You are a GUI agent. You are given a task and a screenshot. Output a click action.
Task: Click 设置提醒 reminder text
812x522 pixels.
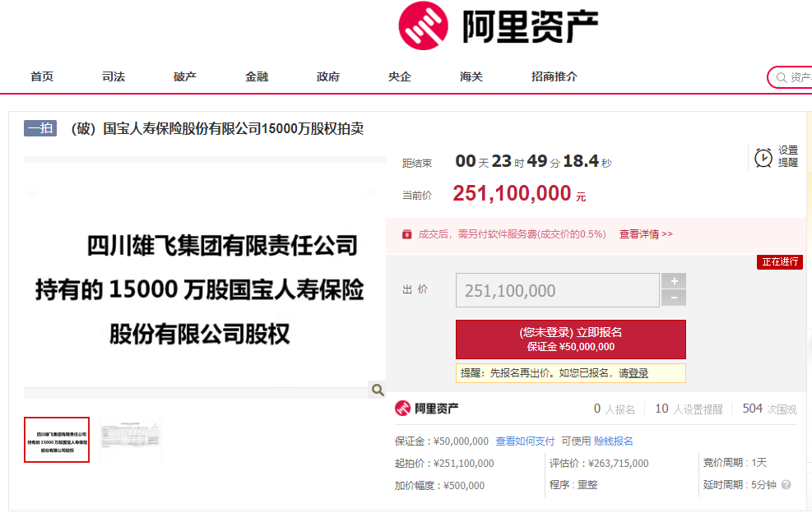click(x=787, y=156)
